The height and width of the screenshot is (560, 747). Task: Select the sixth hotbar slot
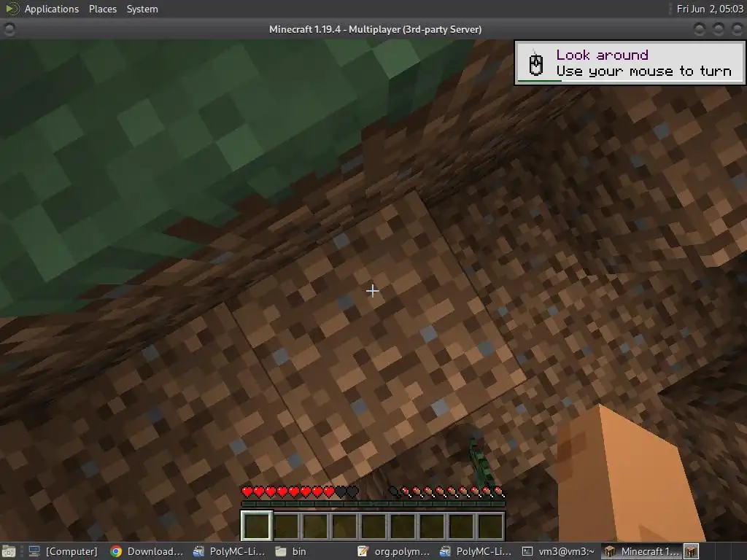pyautogui.click(x=403, y=526)
